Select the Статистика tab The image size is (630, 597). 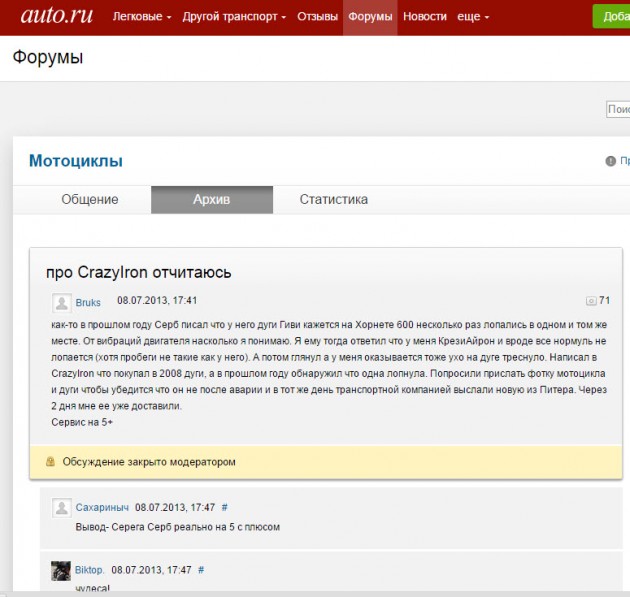point(333,200)
